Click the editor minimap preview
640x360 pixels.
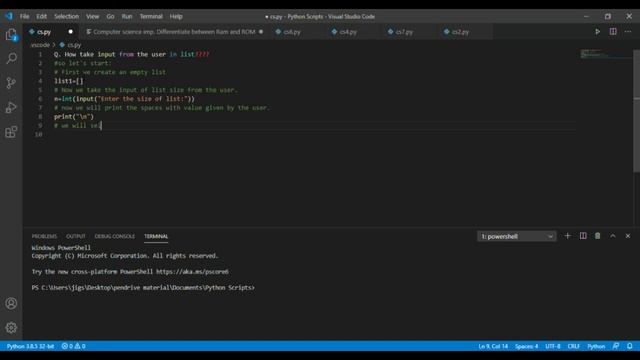[606, 54]
